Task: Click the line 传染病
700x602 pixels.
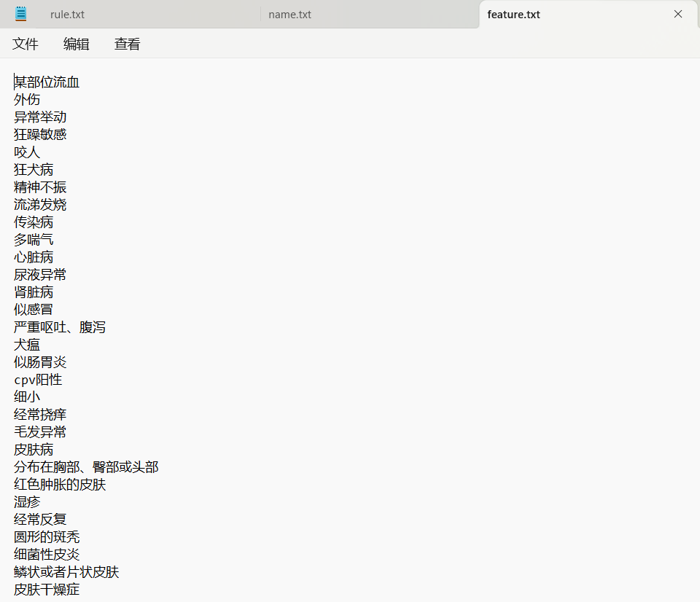Action: (x=34, y=222)
